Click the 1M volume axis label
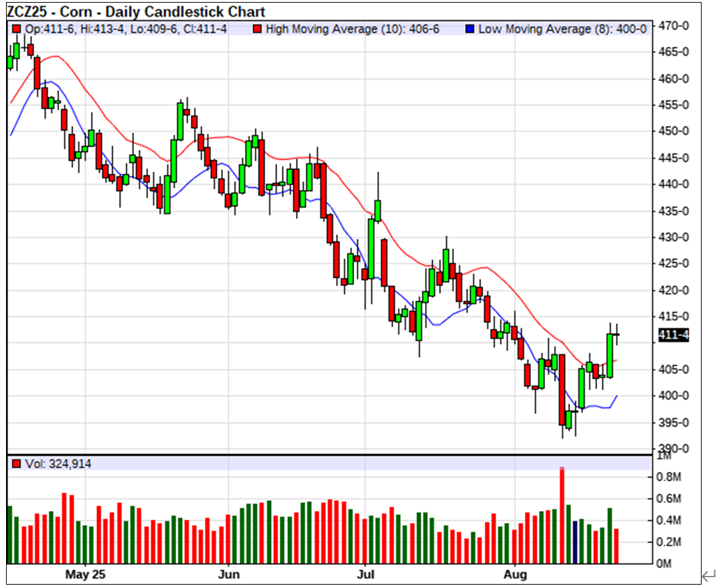The image size is (725, 588). click(664, 456)
